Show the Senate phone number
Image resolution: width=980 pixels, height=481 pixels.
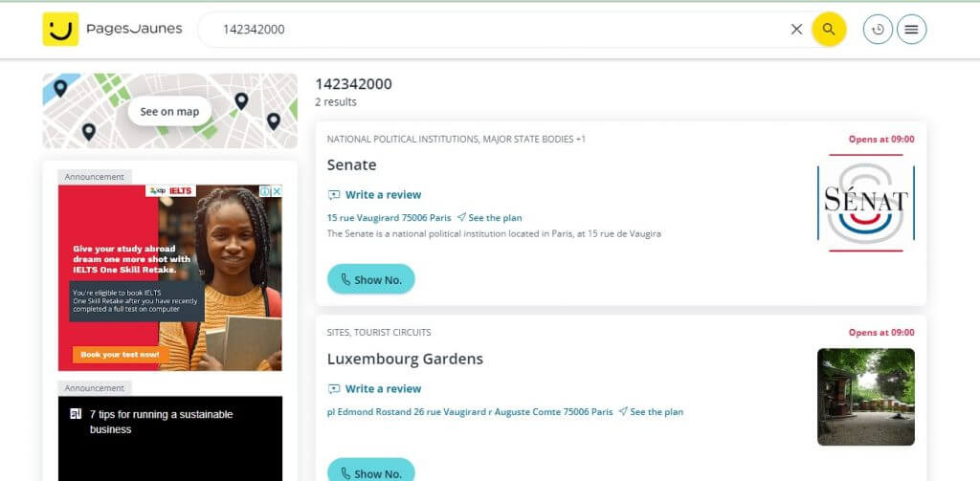tap(370, 279)
